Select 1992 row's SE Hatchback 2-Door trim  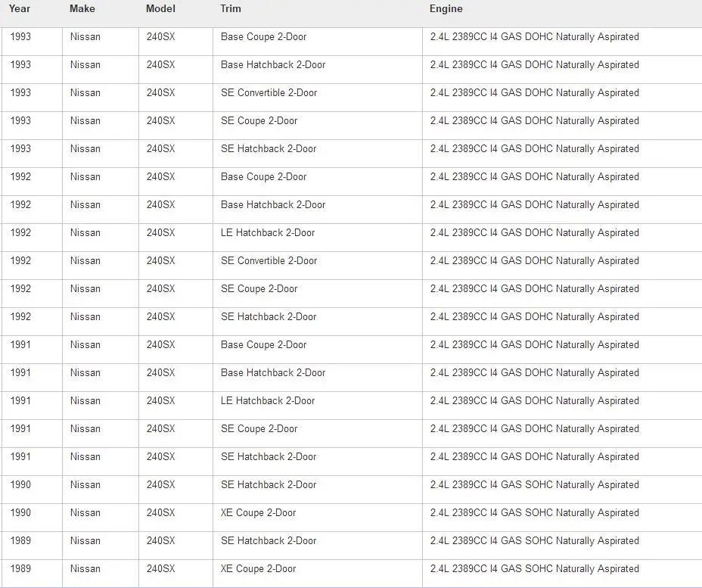pyautogui.click(x=269, y=316)
